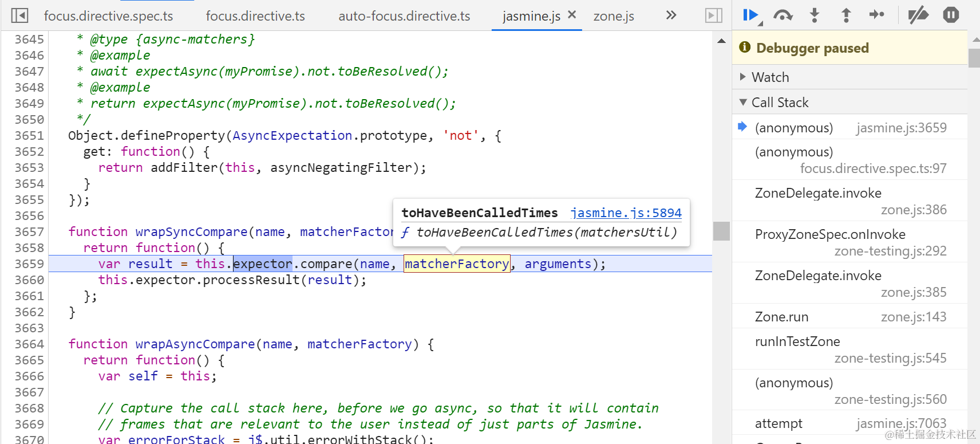Viewport: 980px width, 444px height.
Task: Select anonymous zone-testing.js:560 frame
Action: point(849,391)
